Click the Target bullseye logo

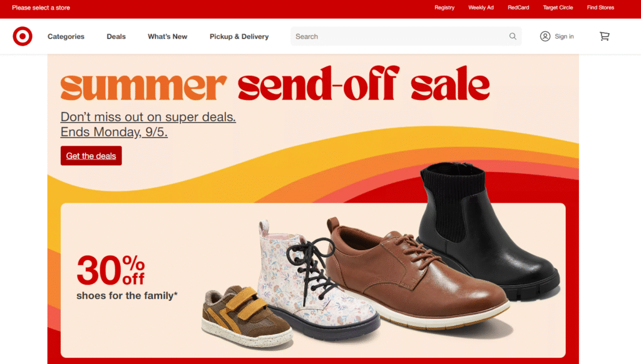point(23,36)
